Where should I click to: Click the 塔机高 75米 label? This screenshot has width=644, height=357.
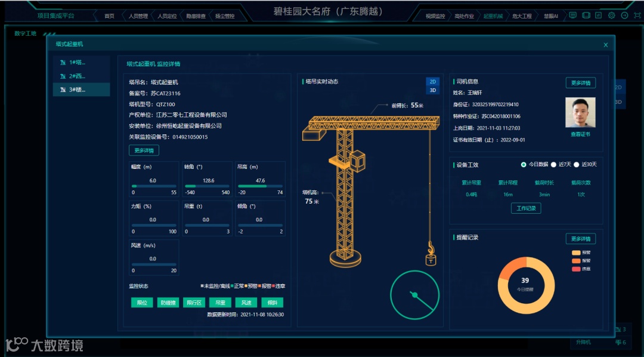(311, 197)
